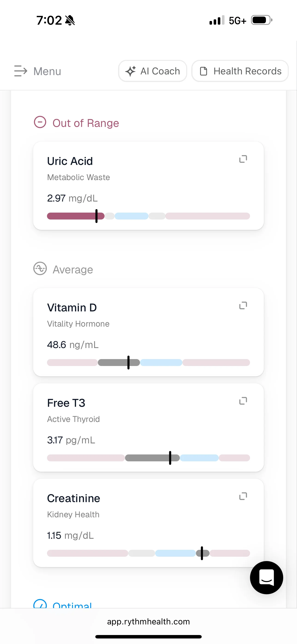Open the hamburger Menu icon
The height and width of the screenshot is (644, 297).
pos(20,71)
